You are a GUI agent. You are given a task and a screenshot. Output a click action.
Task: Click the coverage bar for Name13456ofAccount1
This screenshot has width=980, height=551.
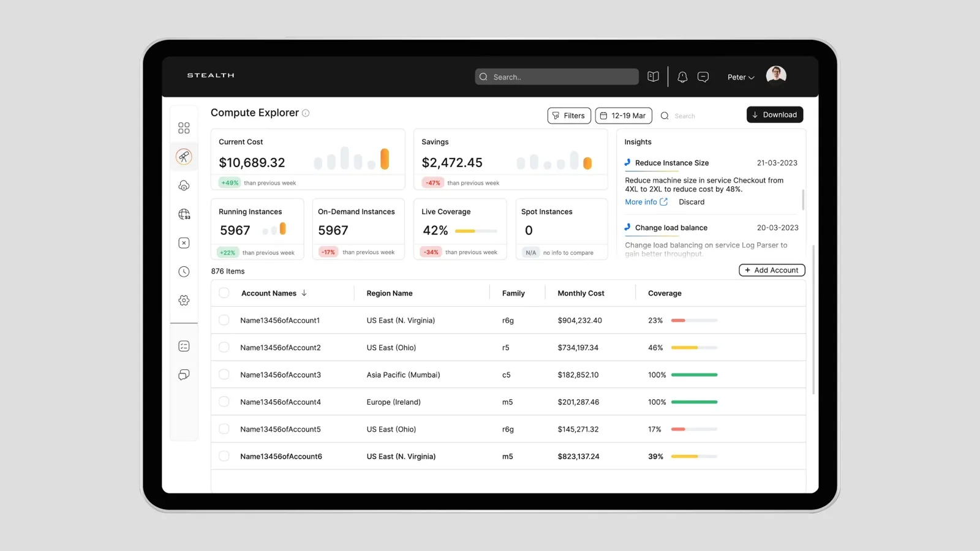[x=694, y=320]
